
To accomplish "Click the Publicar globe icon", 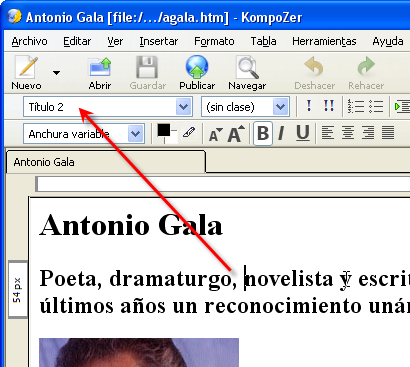I will [197, 68].
